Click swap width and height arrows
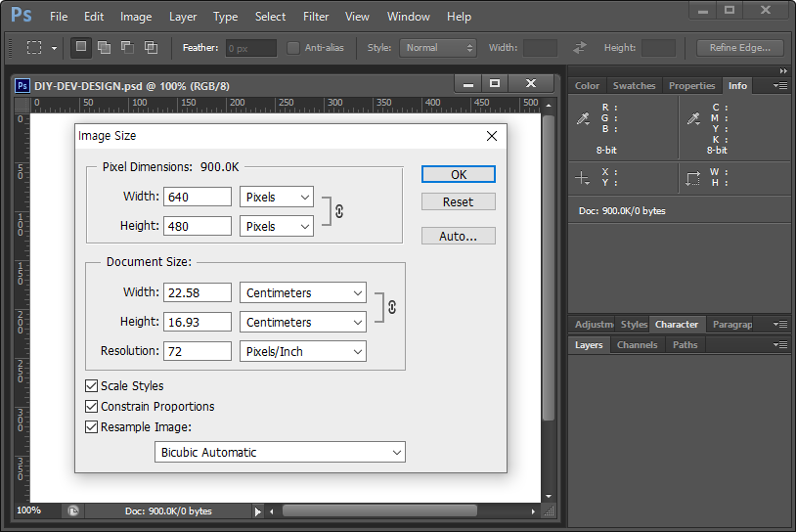The image size is (796, 532). 580,48
